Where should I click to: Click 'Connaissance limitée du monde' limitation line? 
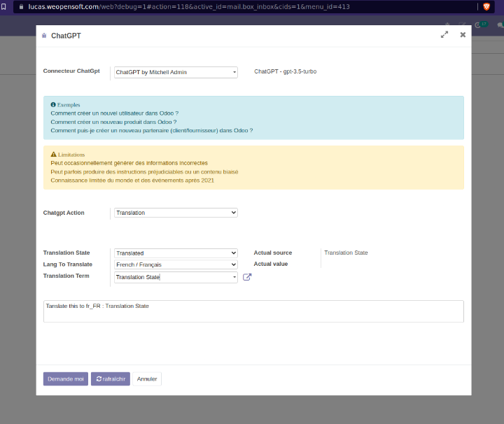tap(132, 181)
